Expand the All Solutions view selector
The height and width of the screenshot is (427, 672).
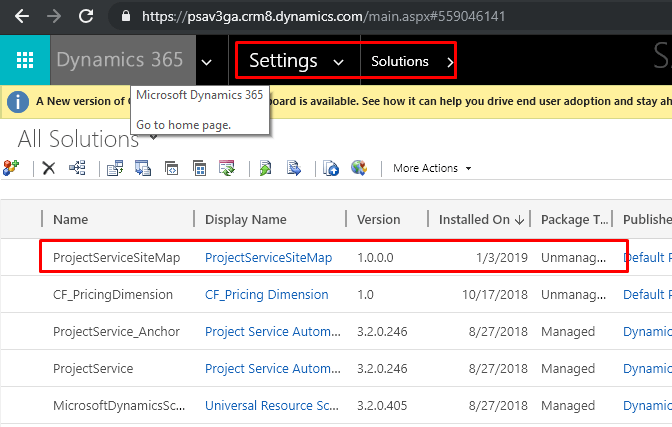pyautogui.click(x=153, y=138)
